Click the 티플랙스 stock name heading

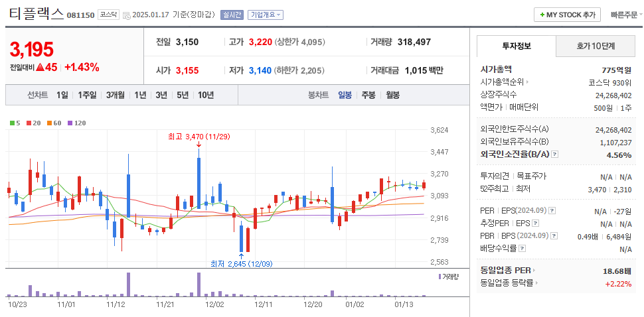[37, 14]
